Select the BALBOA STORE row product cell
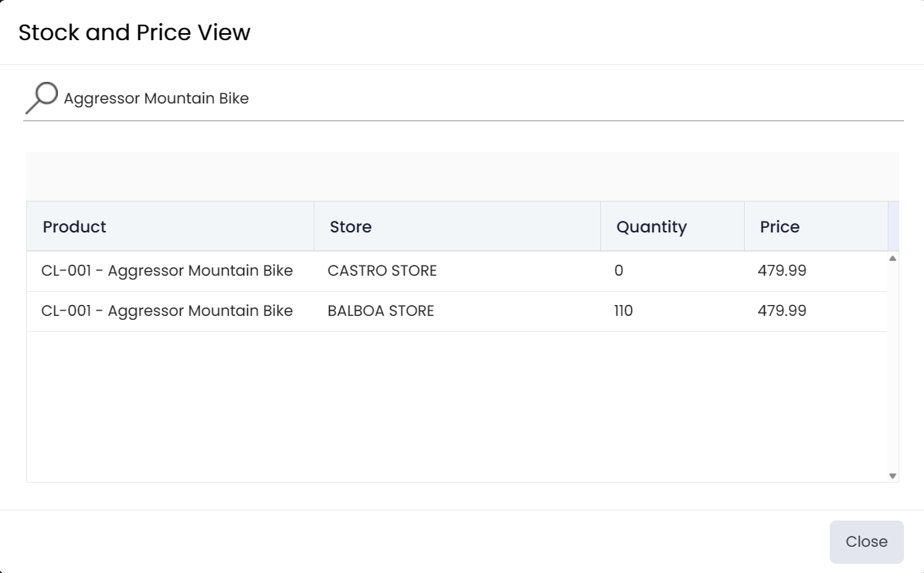Screen dimensions: 924x573 tap(167, 311)
